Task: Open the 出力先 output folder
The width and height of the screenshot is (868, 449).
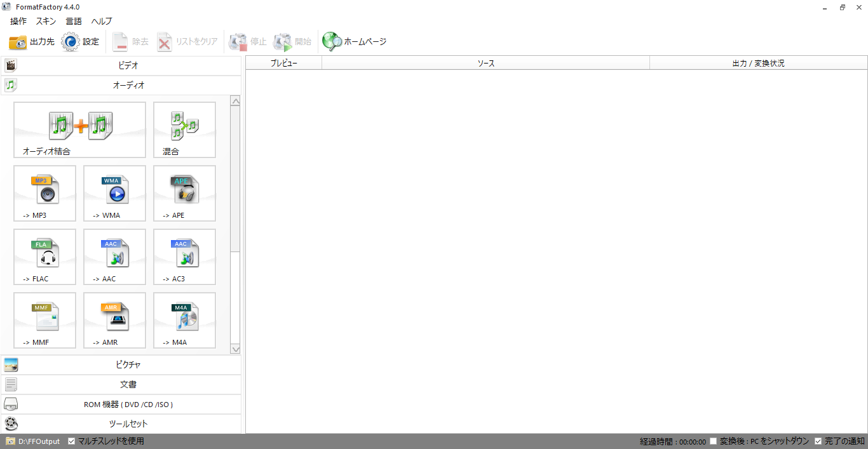Action: pyautogui.click(x=31, y=42)
